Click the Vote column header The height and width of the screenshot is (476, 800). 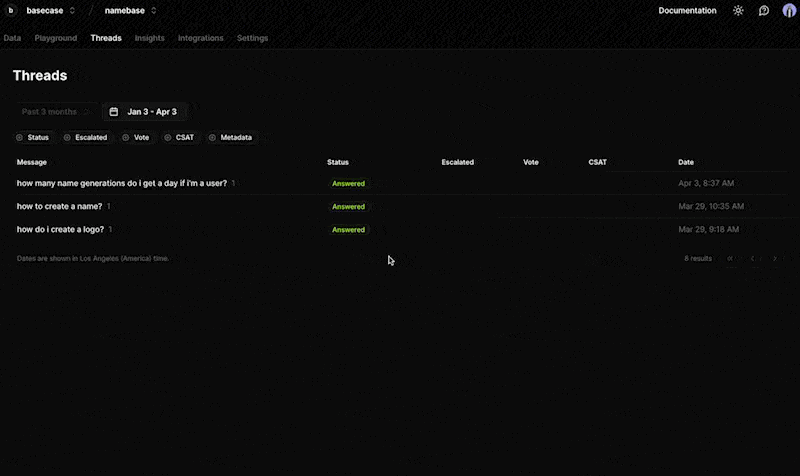coord(531,162)
